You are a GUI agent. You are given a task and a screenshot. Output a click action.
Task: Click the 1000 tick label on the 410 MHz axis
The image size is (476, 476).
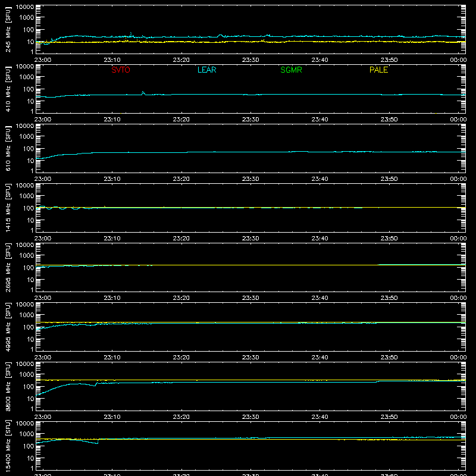27,77
